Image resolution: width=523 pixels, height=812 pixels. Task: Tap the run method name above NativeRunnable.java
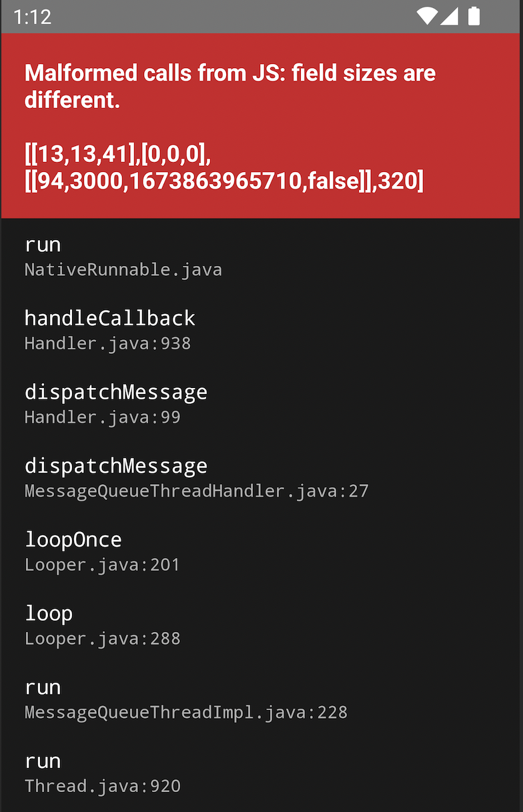pyautogui.click(x=42, y=245)
